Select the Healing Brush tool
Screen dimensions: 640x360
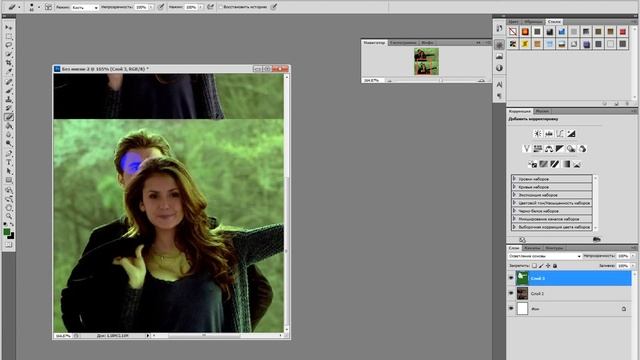click(x=9, y=82)
